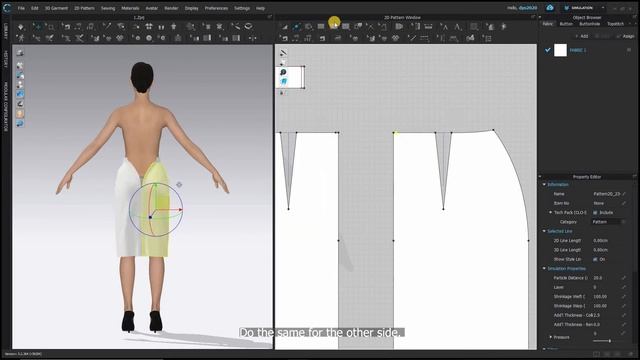Open the MODULAR CONFIGURATOR side tab
The height and width of the screenshot is (360, 640).
click(6, 107)
